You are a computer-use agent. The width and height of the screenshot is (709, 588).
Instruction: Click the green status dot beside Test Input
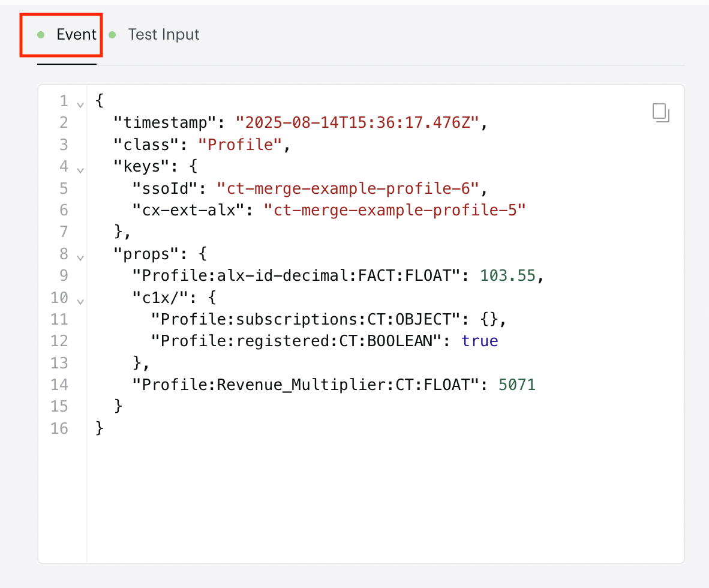click(x=113, y=35)
